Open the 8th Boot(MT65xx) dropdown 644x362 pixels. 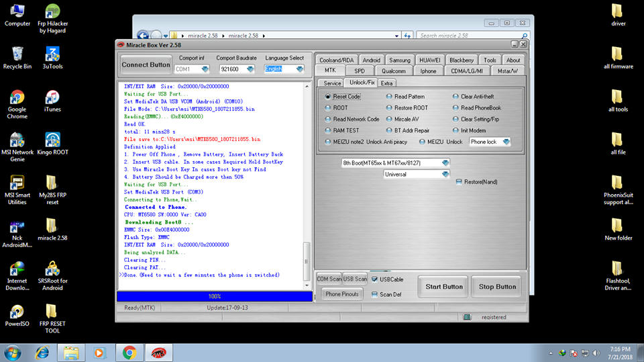click(445, 163)
